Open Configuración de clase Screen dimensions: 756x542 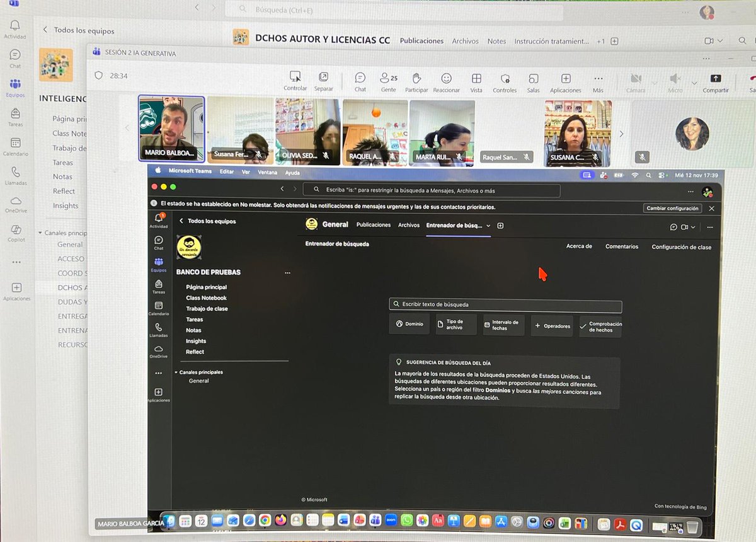[x=682, y=247]
